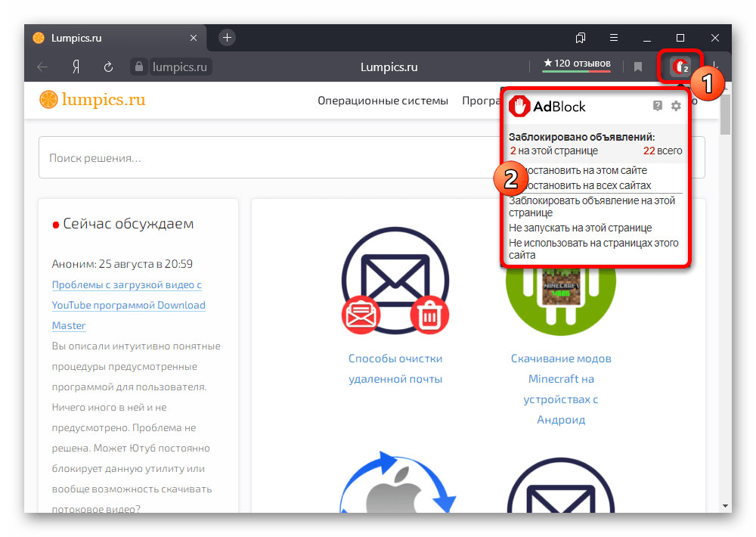This screenshot has height=537, width=756.
Task: Click the green Android Minecraft thumbnail
Action: click(x=561, y=300)
